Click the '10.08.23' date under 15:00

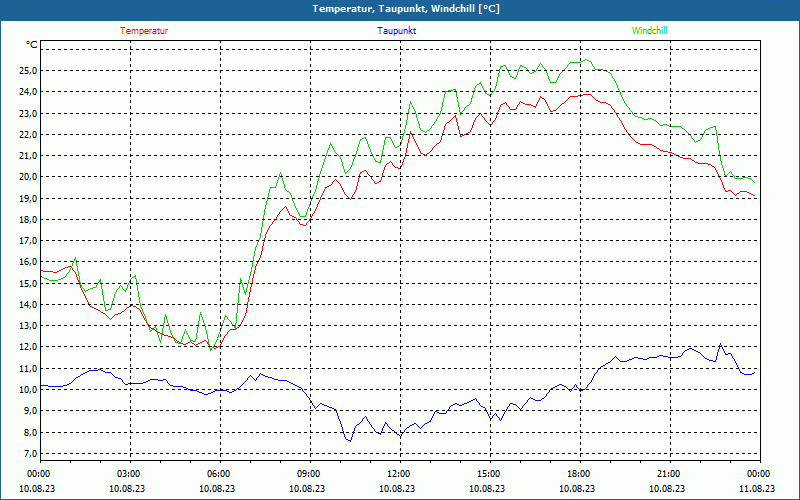point(487,488)
